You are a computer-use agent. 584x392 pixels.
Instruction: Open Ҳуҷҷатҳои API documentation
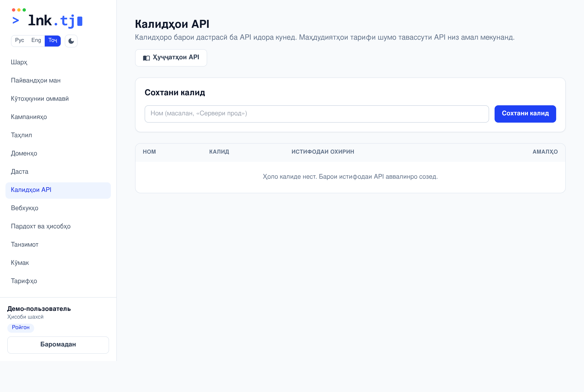pyautogui.click(x=171, y=58)
